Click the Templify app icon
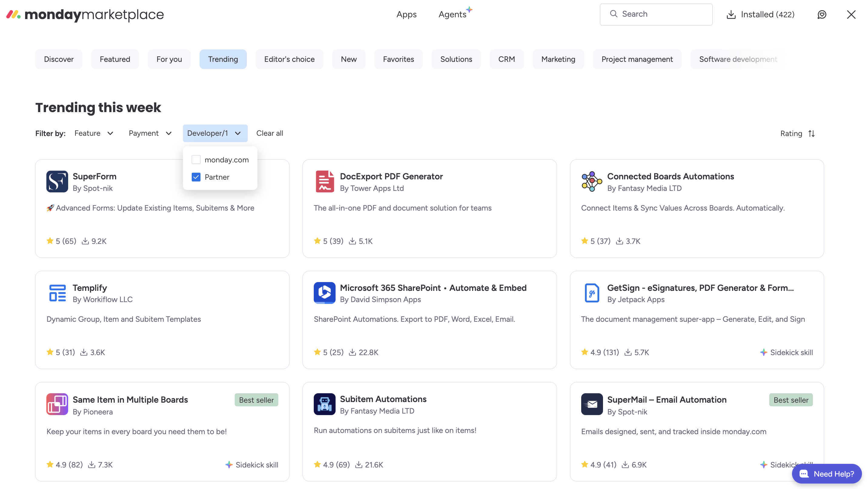Viewport: 868px width, 489px height. (x=57, y=293)
